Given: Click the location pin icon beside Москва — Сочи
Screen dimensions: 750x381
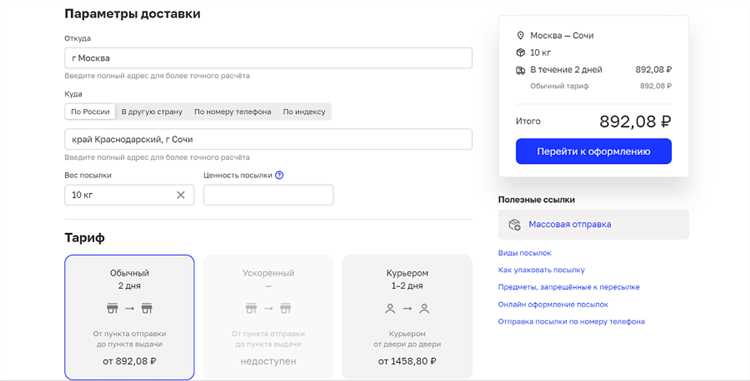Looking at the screenshot, I should pyautogui.click(x=520, y=35).
